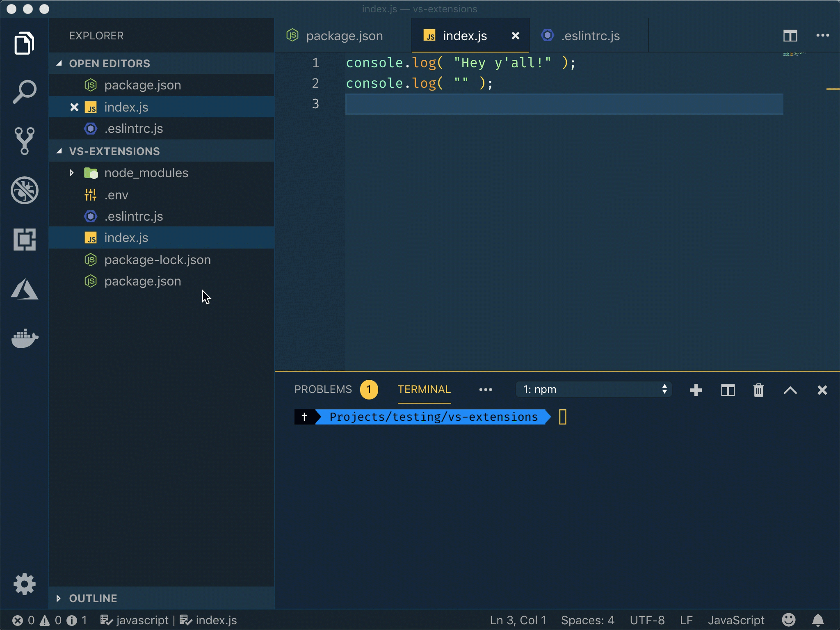Open the Docker explorer icon
The image size is (840, 630).
[x=25, y=338]
